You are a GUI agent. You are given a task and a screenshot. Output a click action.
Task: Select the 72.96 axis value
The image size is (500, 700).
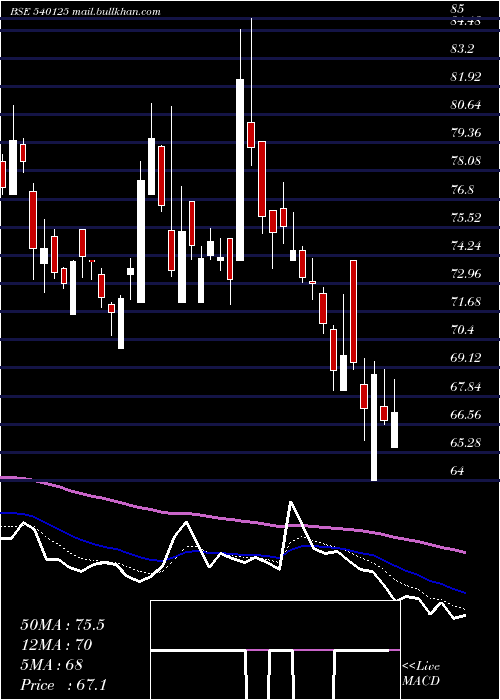[467, 274]
